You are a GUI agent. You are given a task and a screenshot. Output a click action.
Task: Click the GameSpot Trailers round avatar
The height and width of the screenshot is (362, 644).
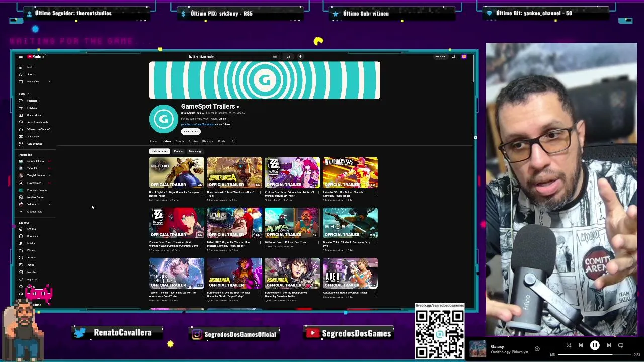pos(164,119)
